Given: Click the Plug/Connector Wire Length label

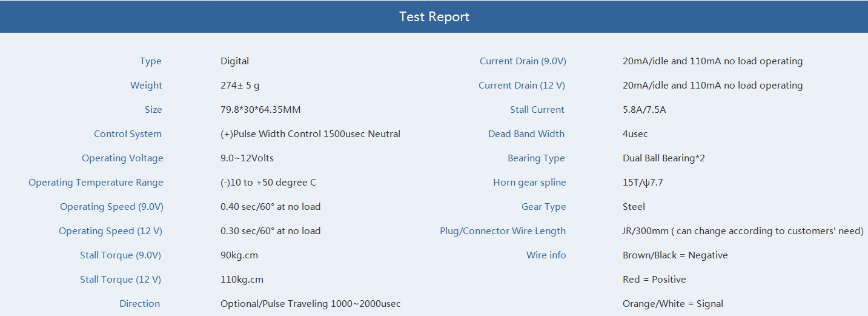Looking at the screenshot, I should [503, 231].
